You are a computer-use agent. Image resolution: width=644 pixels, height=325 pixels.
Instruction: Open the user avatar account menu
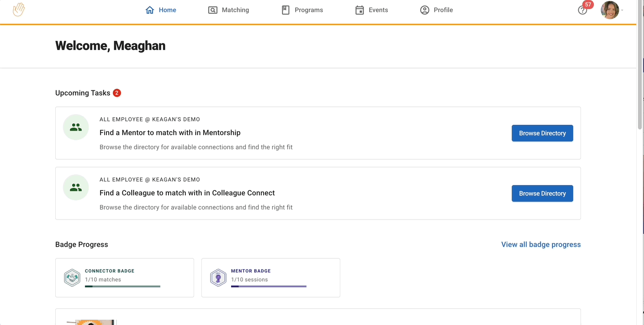(610, 10)
